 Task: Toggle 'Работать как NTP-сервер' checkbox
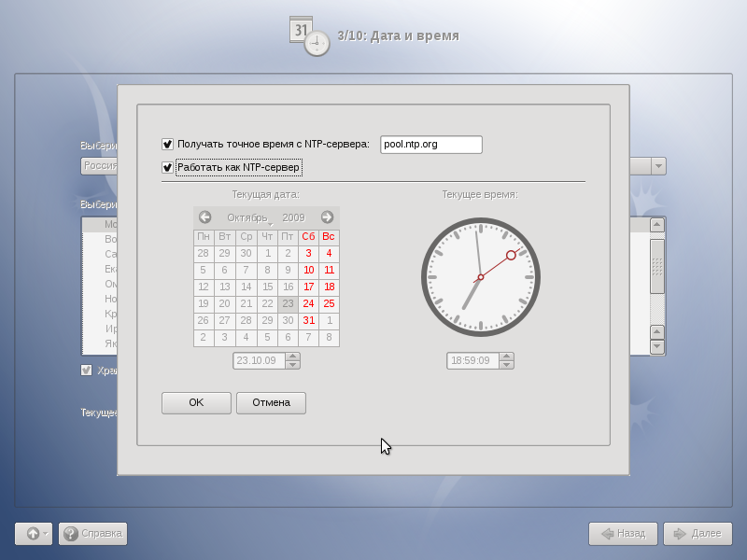coord(168,168)
